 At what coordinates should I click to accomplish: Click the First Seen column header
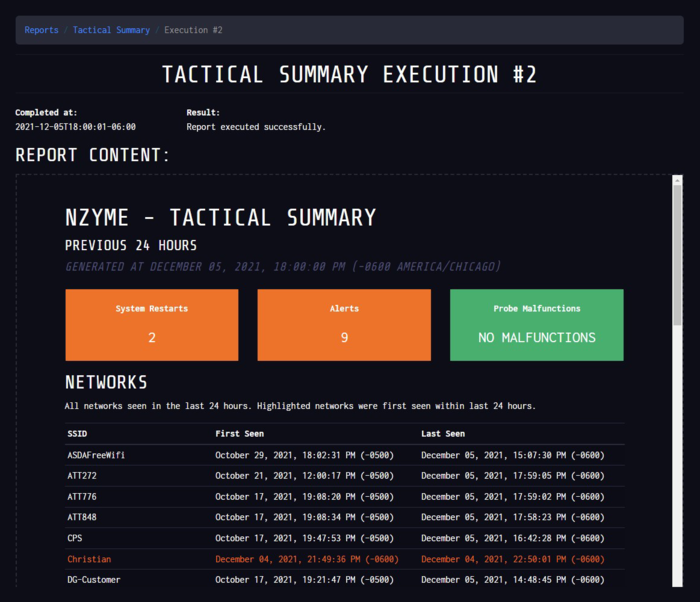[239, 434]
